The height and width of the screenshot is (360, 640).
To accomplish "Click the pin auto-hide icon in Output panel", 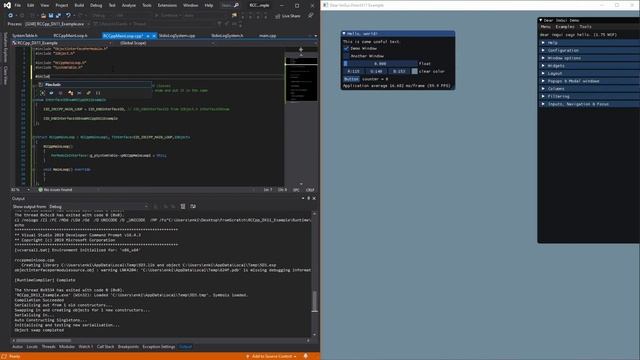I will point(309,198).
